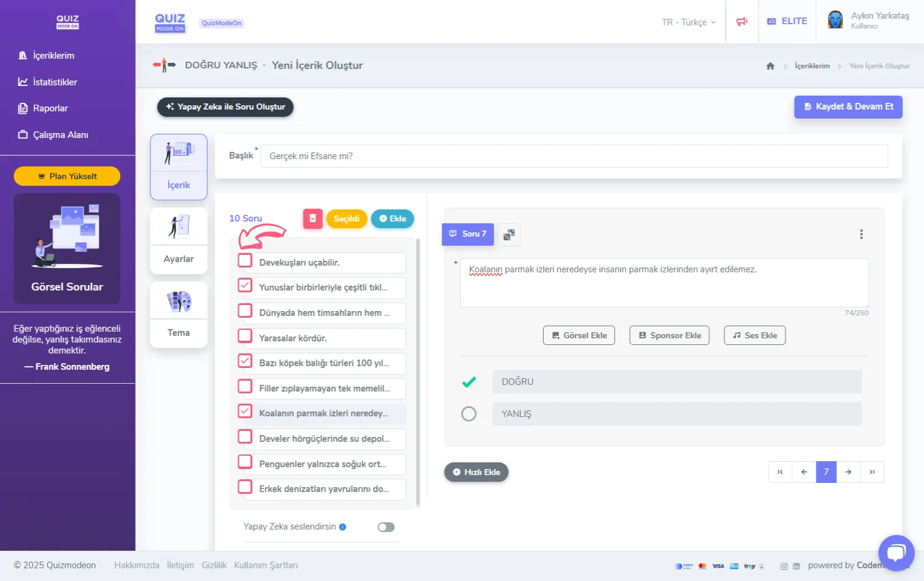This screenshot has height=581, width=924.
Task: Click the Başlık title input field
Action: coord(573,156)
